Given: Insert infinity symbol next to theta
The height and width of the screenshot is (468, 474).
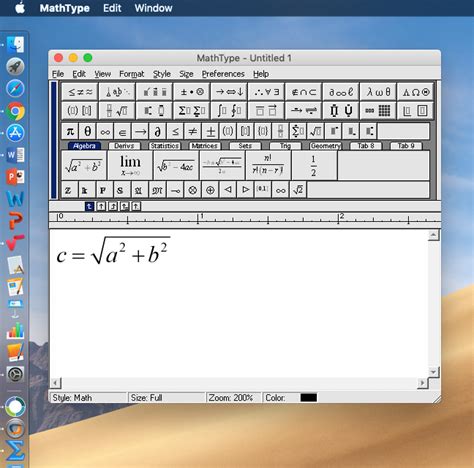Looking at the screenshot, I should [x=105, y=131].
